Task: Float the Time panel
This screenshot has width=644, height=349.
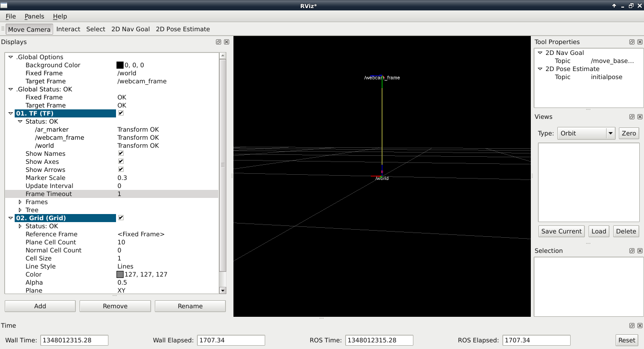Action: tap(632, 326)
